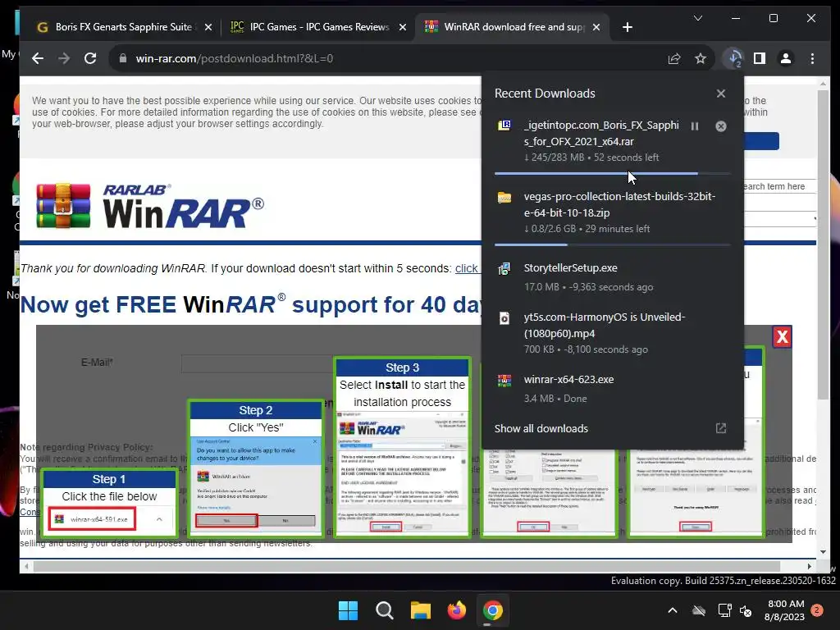
Task: Reload the WinRAR page
Action: coord(90,58)
